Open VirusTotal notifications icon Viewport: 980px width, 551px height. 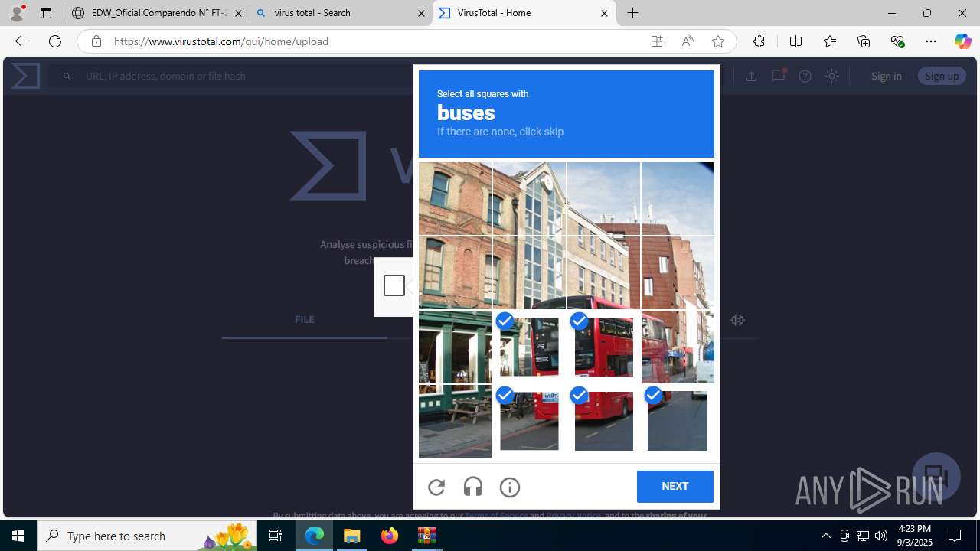click(778, 76)
